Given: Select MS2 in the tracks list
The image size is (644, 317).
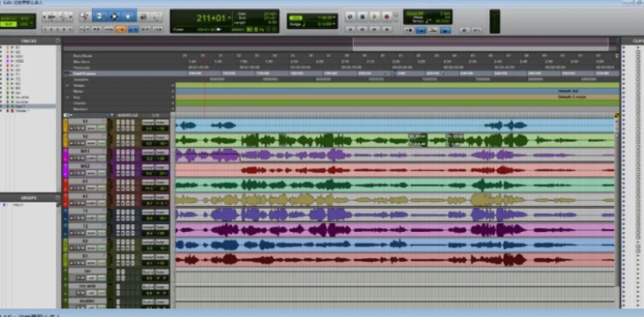Looking at the screenshot, I should (20, 61).
